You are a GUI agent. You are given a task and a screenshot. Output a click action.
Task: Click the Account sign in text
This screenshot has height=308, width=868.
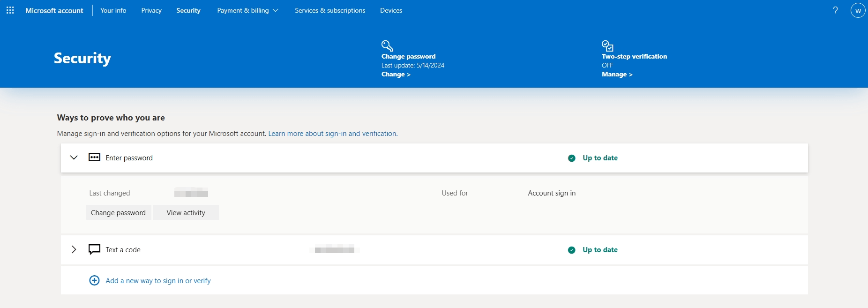(x=552, y=193)
